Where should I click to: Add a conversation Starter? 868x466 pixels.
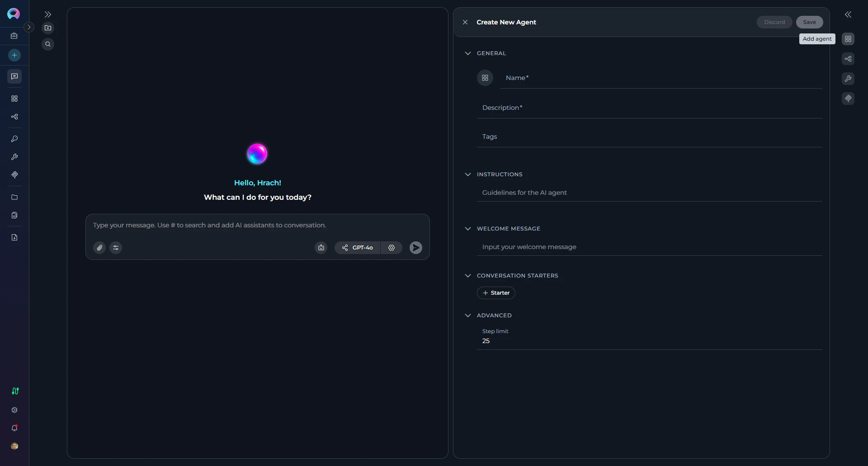pos(495,292)
